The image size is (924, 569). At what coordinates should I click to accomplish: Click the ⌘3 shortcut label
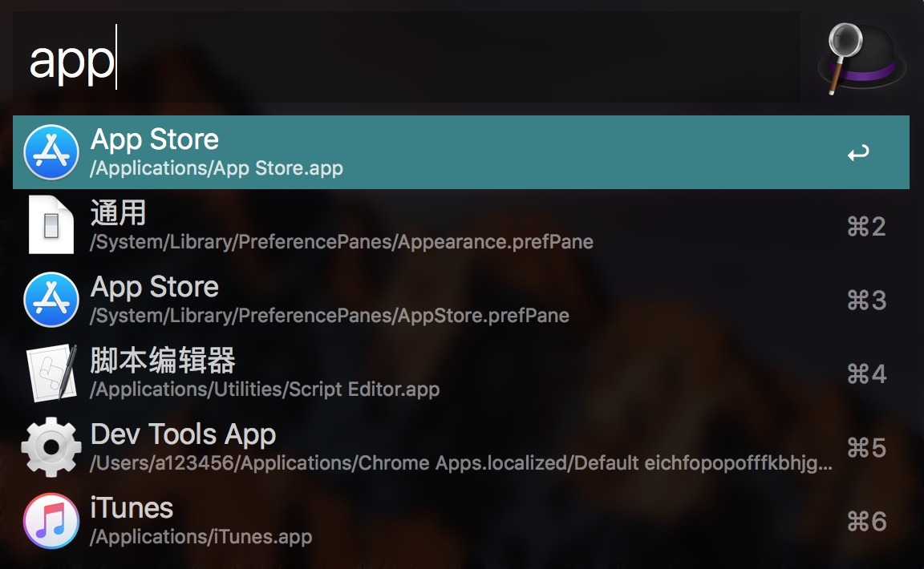pyautogui.click(x=866, y=301)
